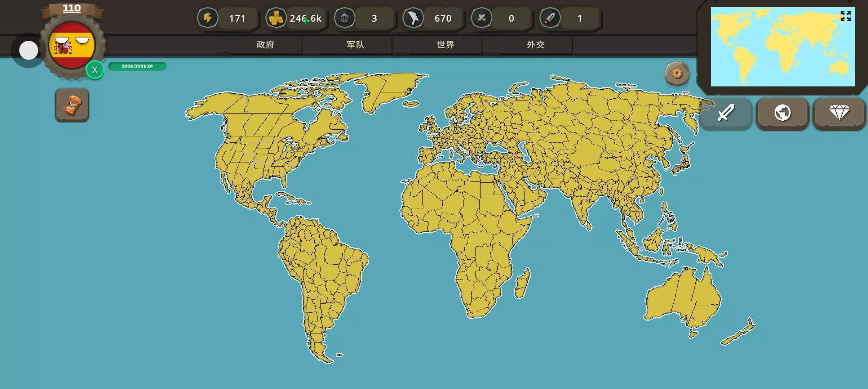Switch to the globe view mode

(783, 113)
